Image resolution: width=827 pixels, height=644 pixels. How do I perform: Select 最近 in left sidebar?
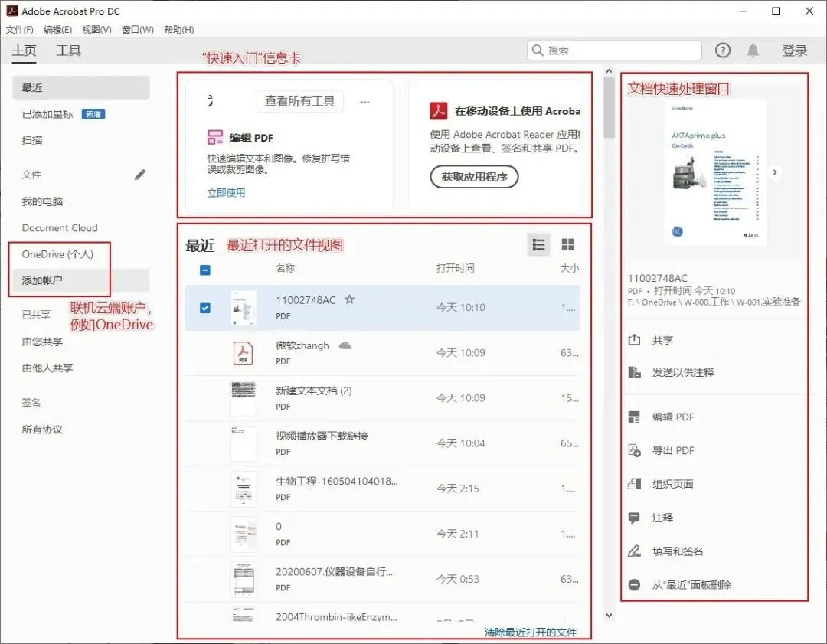coord(80,87)
